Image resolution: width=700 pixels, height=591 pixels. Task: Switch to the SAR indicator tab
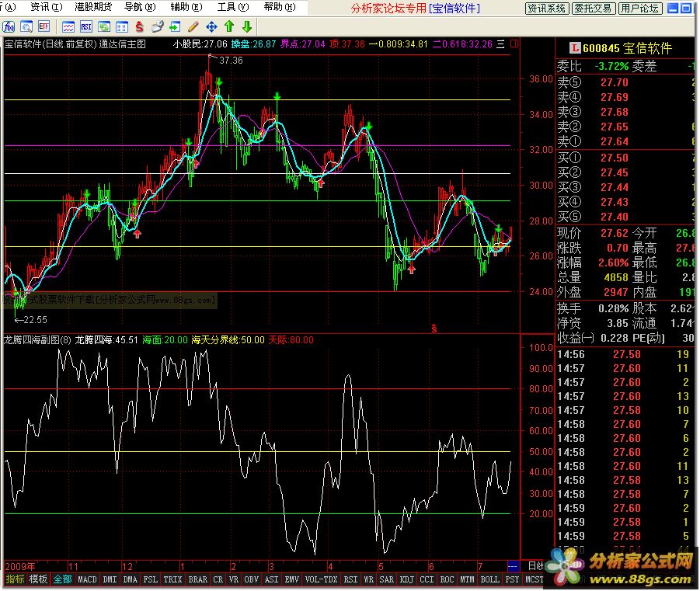[x=387, y=579]
